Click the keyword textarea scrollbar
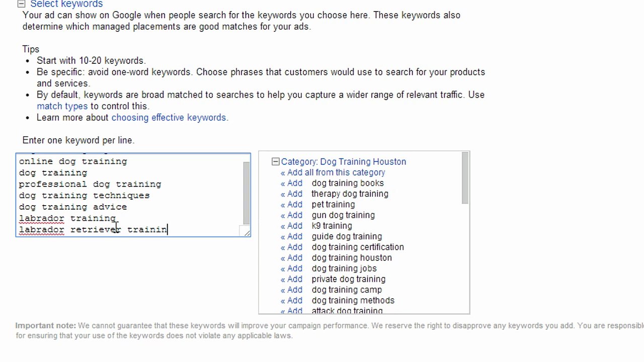Image resolution: width=644 pixels, height=362 pixels. [246, 193]
